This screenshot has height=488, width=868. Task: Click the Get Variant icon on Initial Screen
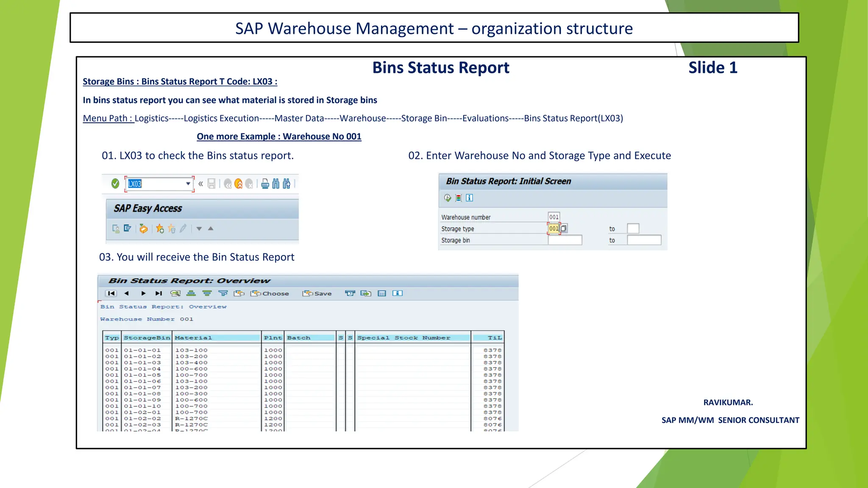[x=459, y=198]
